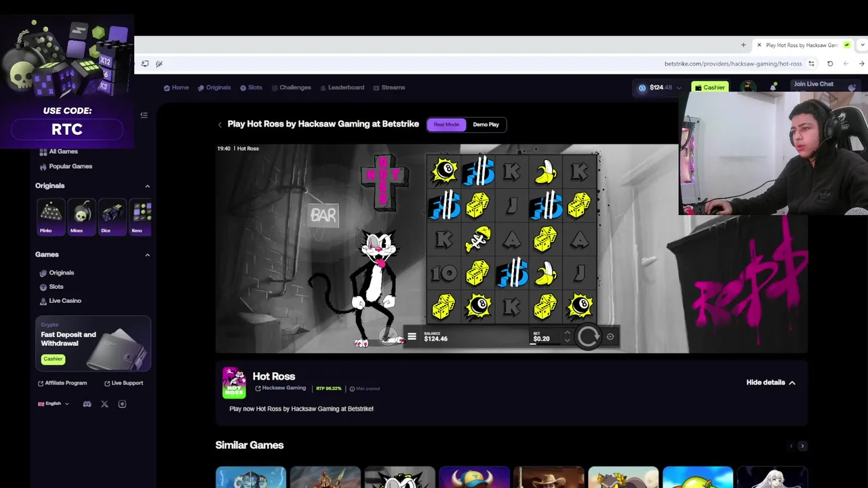Image resolution: width=868 pixels, height=488 pixels.
Task: Open the Mines original game
Action: 81,216
